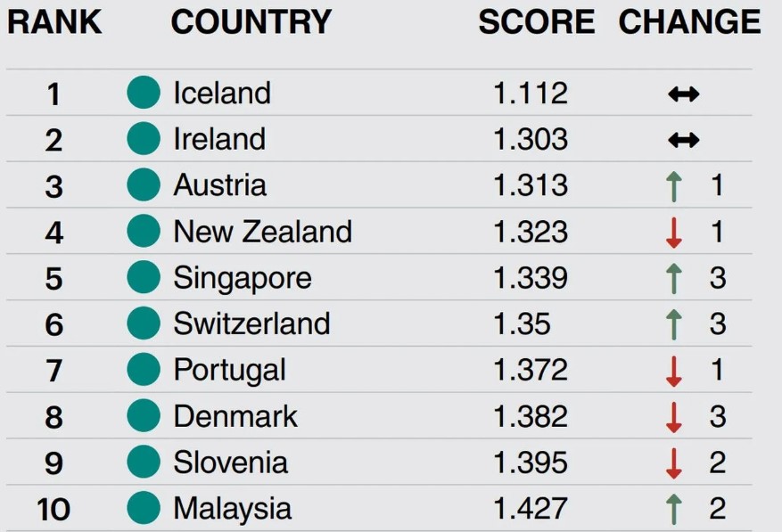Click the rank number 8 for Denmark
This screenshot has width=782, height=532.
tap(54, 418)
